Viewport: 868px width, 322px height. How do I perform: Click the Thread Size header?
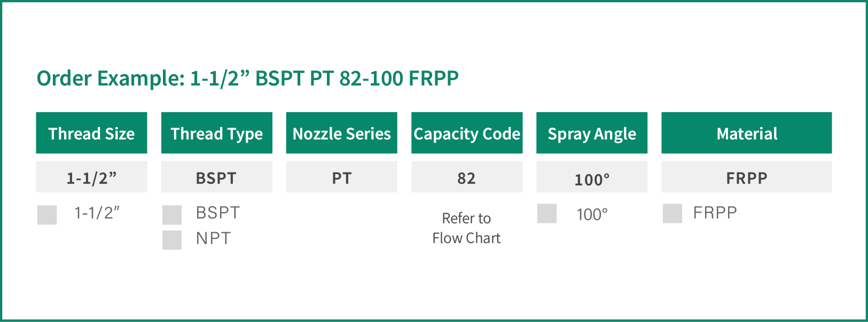pyautogui.click(x=91, y=133)
